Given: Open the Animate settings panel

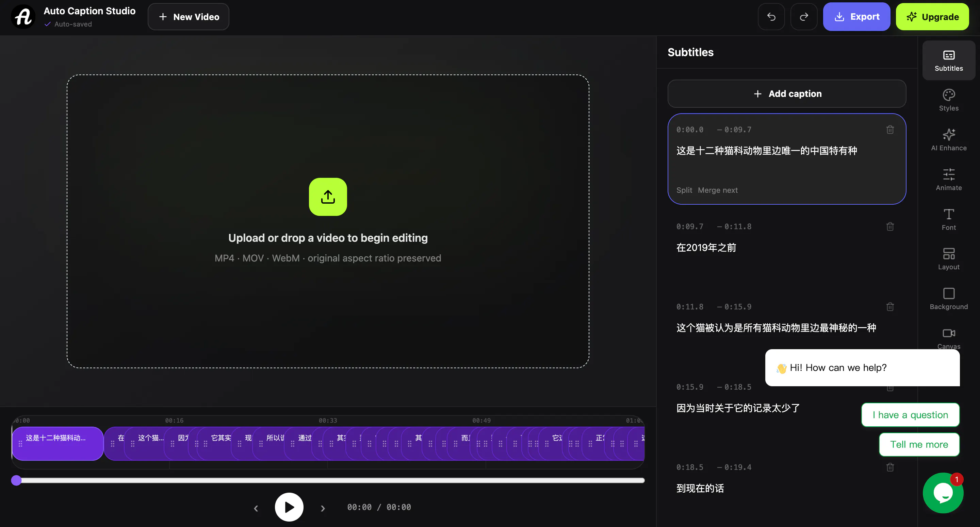Looking at the screenshot, I should pyautogui.click(x=948, y=180).
